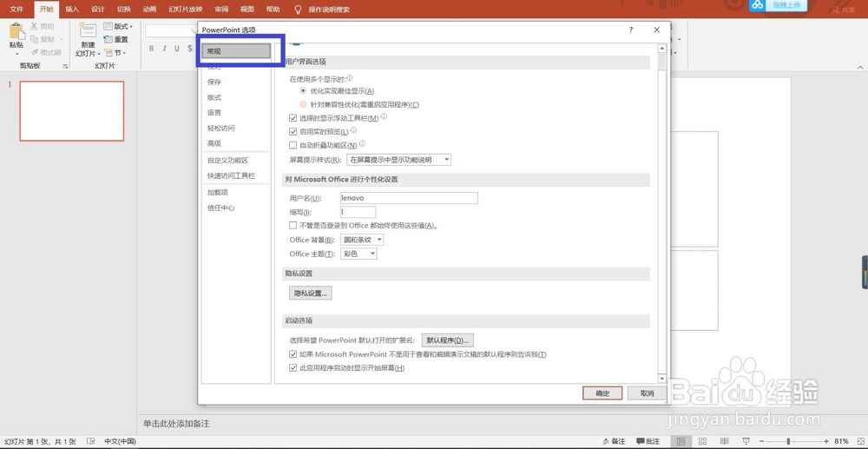This screenshot has width=868, height=449.
Task: Open Office Theme dropdown
Action: tap(358, 254)
